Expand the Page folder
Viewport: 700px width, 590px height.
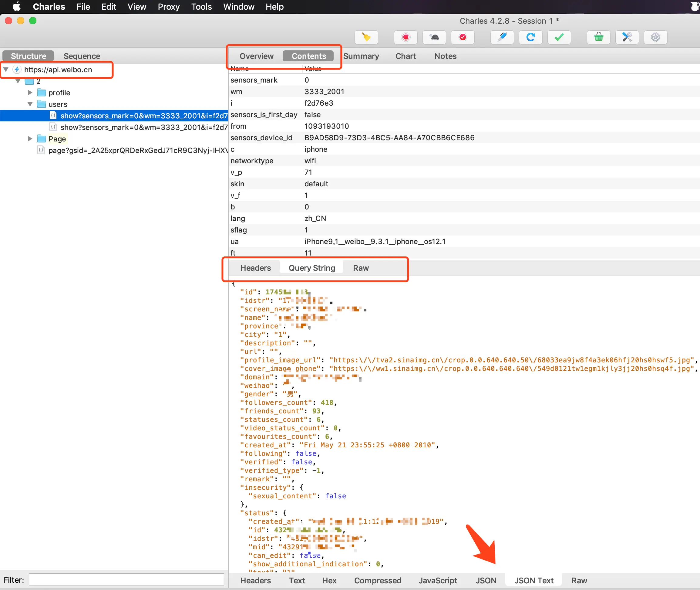pos(30,139)
